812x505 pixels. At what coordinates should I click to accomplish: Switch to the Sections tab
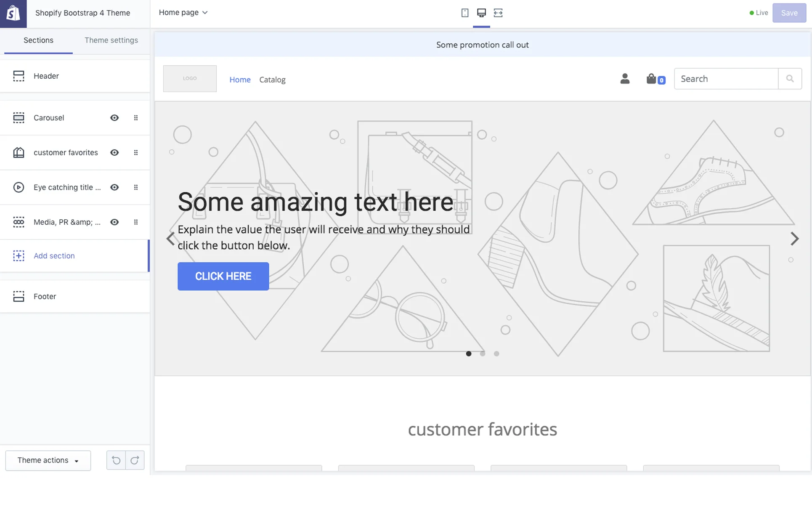point(38,40)
